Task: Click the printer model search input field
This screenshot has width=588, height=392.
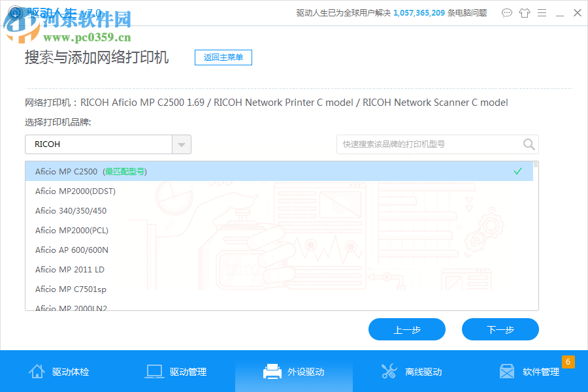Action: pos(425,144)
